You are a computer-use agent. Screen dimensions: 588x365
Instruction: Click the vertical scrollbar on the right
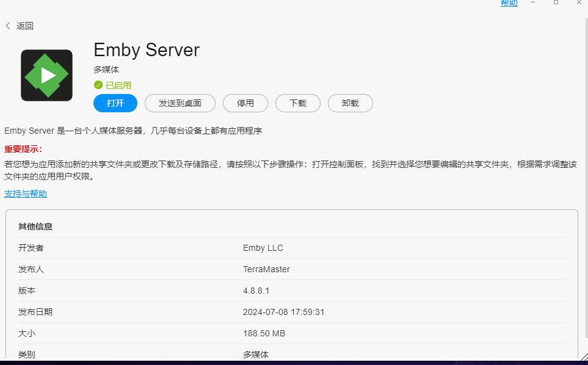coord(587,178)
